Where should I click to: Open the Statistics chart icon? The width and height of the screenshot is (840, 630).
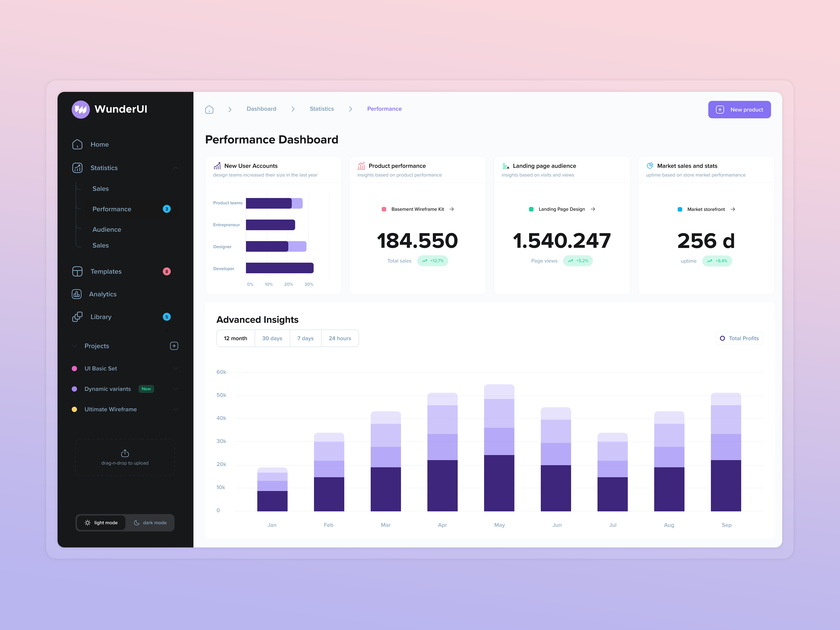[77, 167]
